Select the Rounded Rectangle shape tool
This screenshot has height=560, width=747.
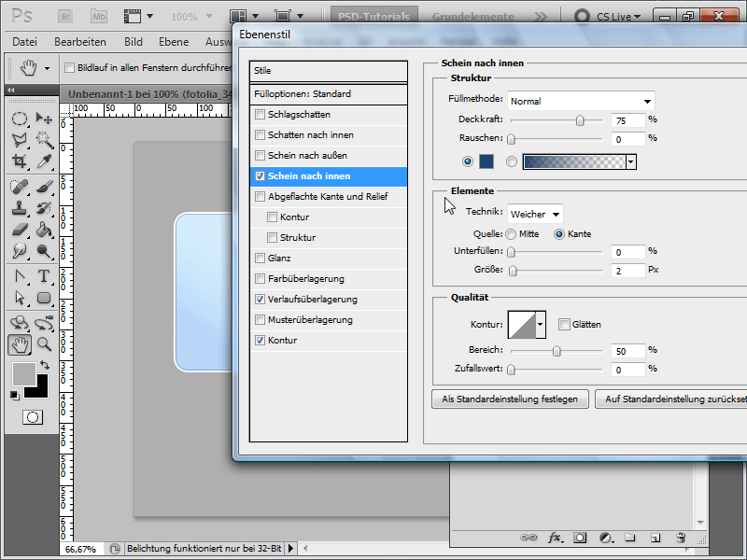[44, 298]
